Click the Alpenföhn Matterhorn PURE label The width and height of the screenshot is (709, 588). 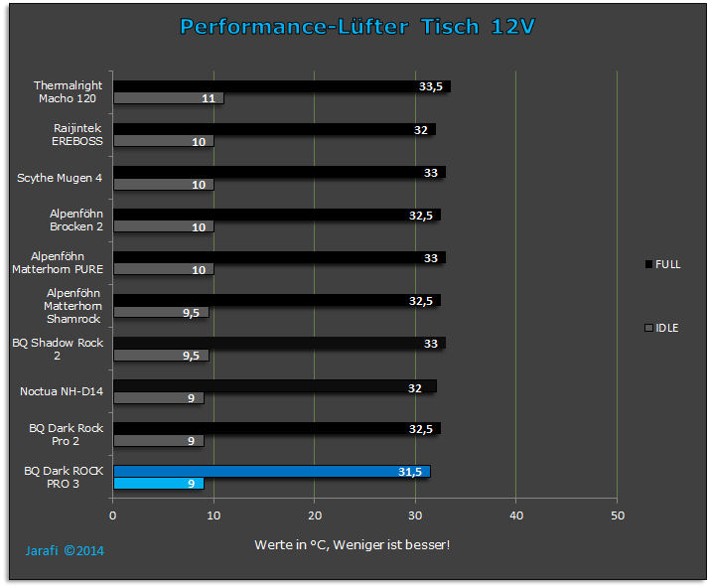58,263
